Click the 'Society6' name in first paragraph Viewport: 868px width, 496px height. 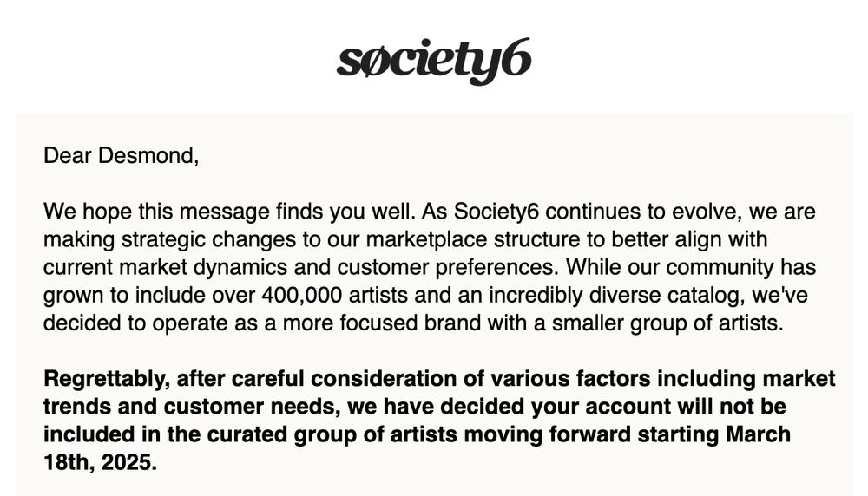click(496, 212)
